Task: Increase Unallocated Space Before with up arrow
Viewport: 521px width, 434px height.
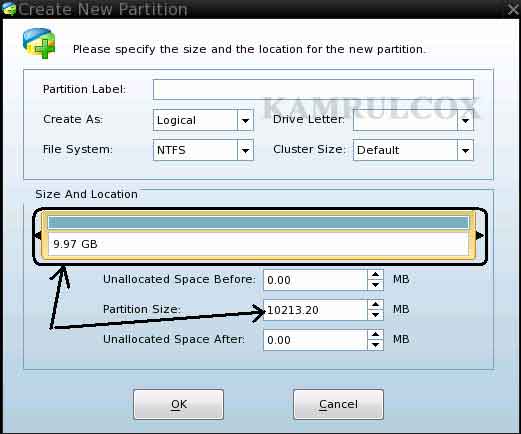Action: click(375, 275)
